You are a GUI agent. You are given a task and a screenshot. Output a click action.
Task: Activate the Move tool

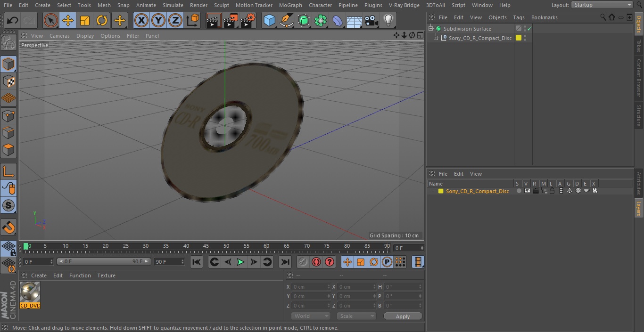point(67,21)
